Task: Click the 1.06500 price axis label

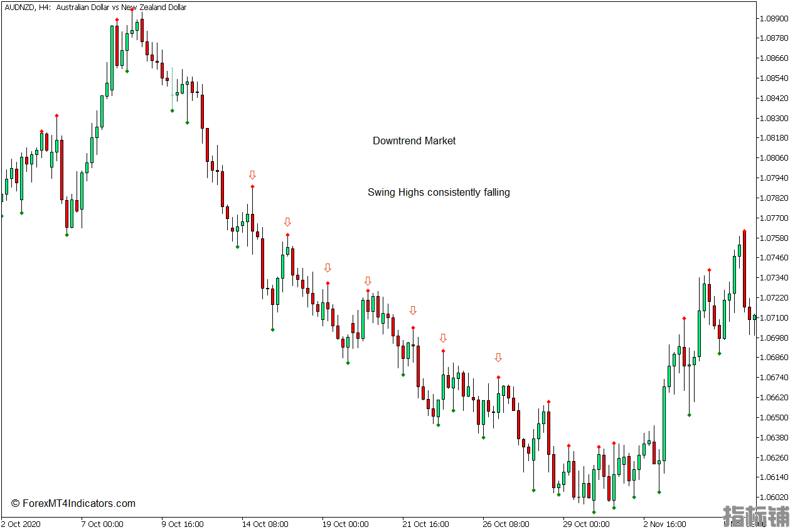Action: (x=774, y=417)
